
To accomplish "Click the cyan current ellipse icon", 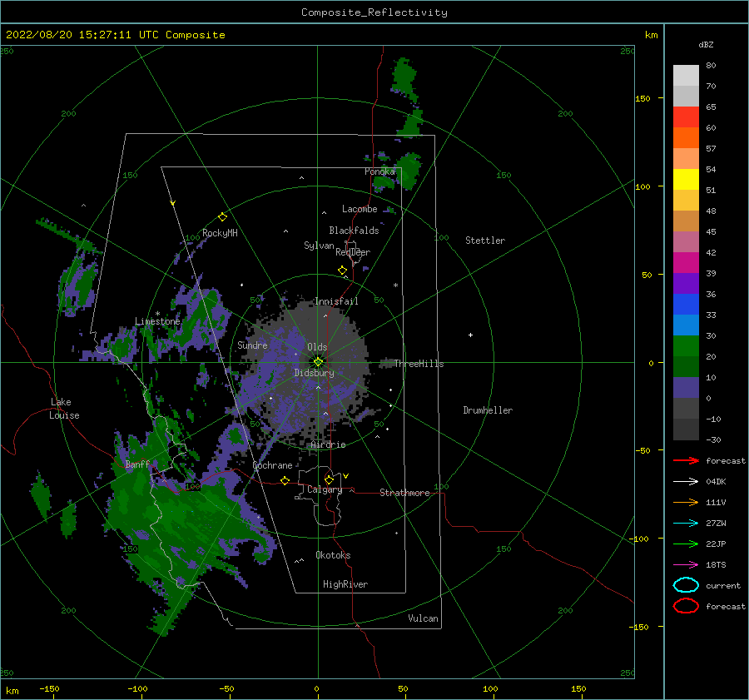I will pyautogui.click(x=686, y=585).
